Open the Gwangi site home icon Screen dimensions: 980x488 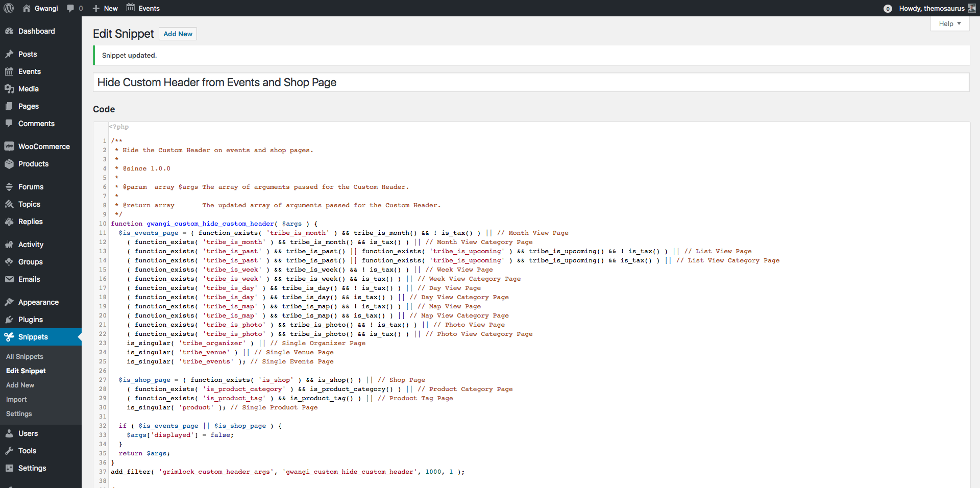click(27, 8)
